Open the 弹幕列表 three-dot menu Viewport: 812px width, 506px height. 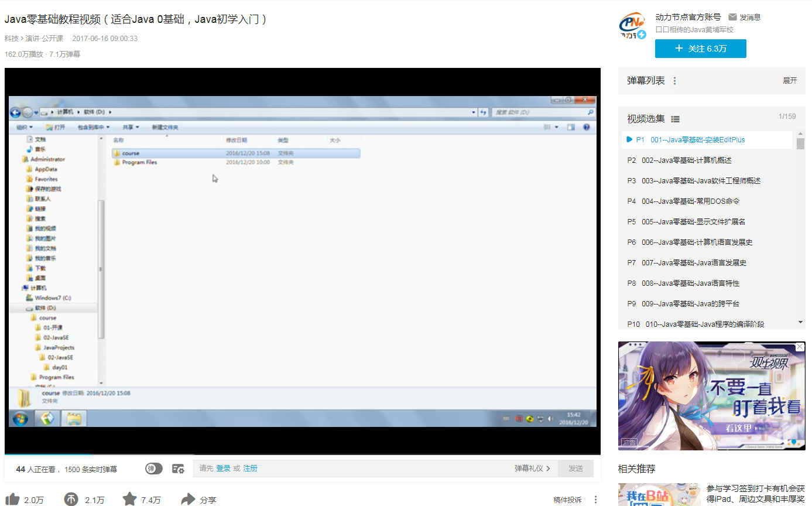pos(674,80)
